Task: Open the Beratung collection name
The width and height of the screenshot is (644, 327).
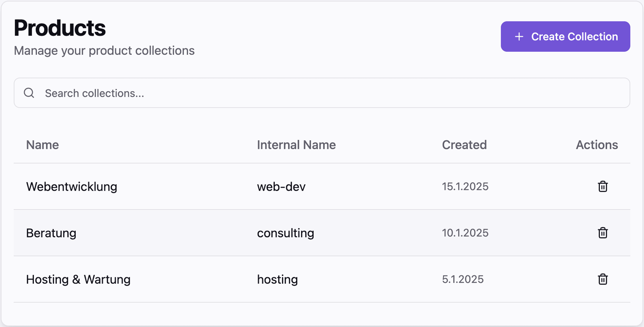Action: 51,233
